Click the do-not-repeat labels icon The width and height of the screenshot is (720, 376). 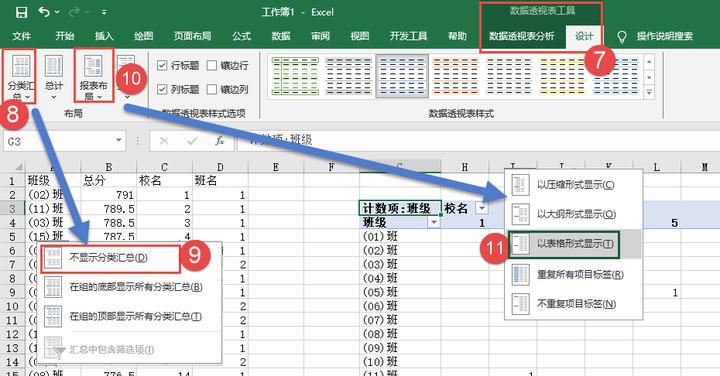(520, 304)
